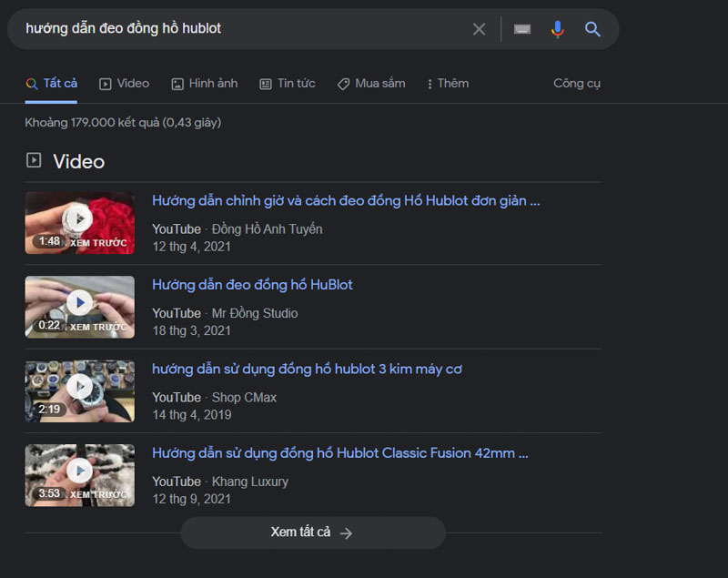Play the Đồng Hồ Anh Tuyến video preview
This screenshot has width=728, height=578.
pyautogui.click(x=79, y=219)
